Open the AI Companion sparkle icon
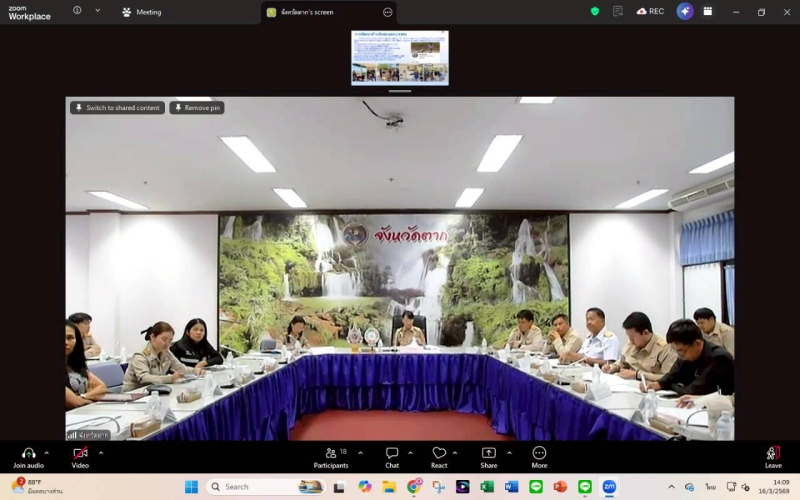Viewport: 800px width, 500px height. (x=685, y=12)
